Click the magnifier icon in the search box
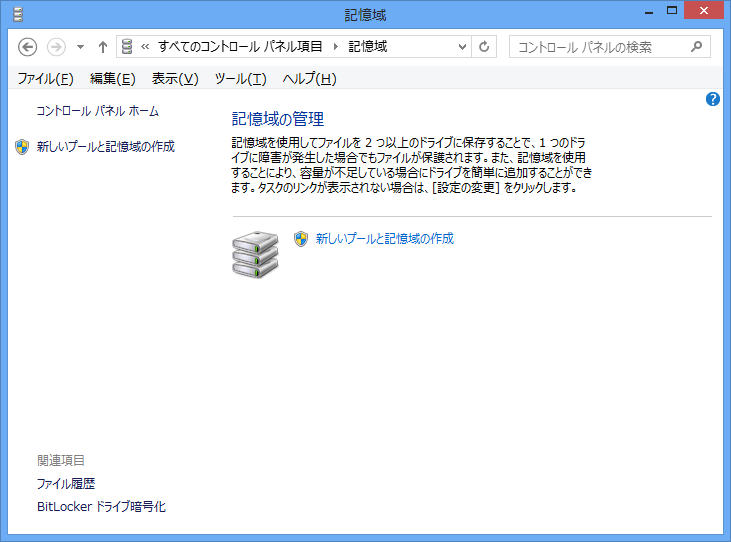731x542 pixels. click(x=697, y=47)
